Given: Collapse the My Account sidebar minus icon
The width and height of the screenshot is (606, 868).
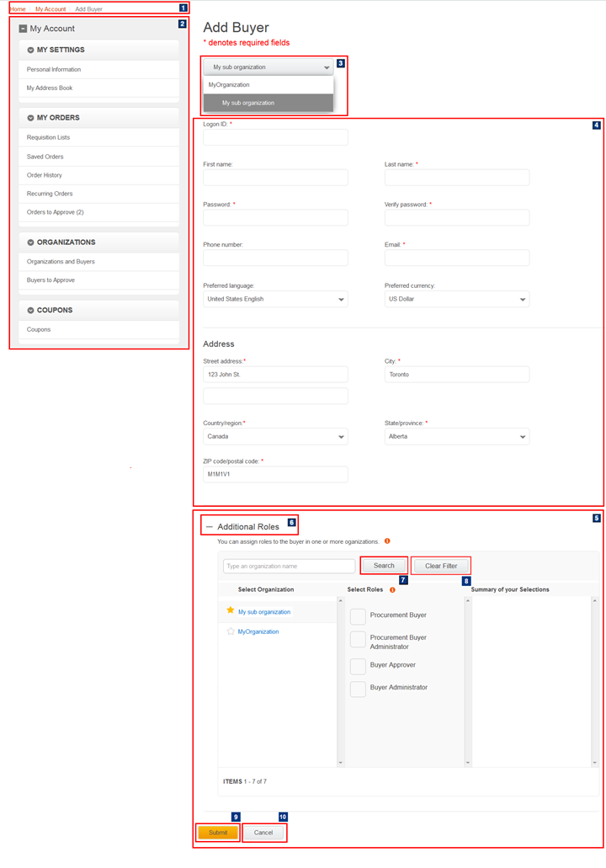Looking at the screenshot, I should tap(23, 29).
